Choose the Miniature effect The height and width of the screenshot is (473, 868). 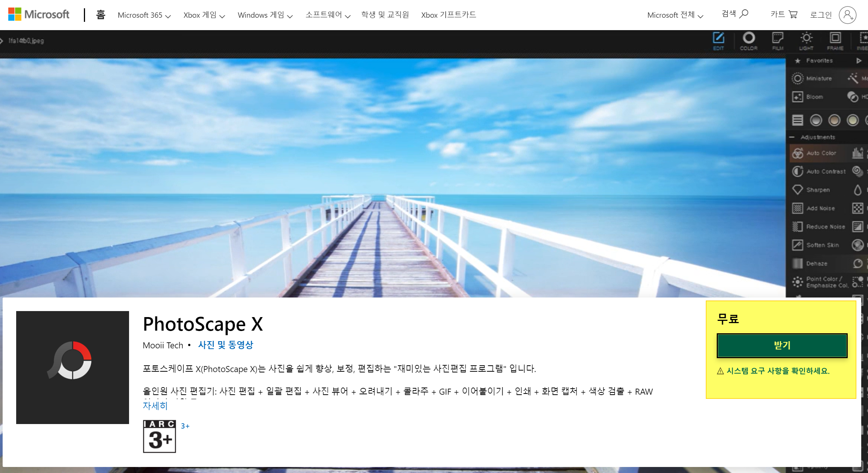pos(812,78)
